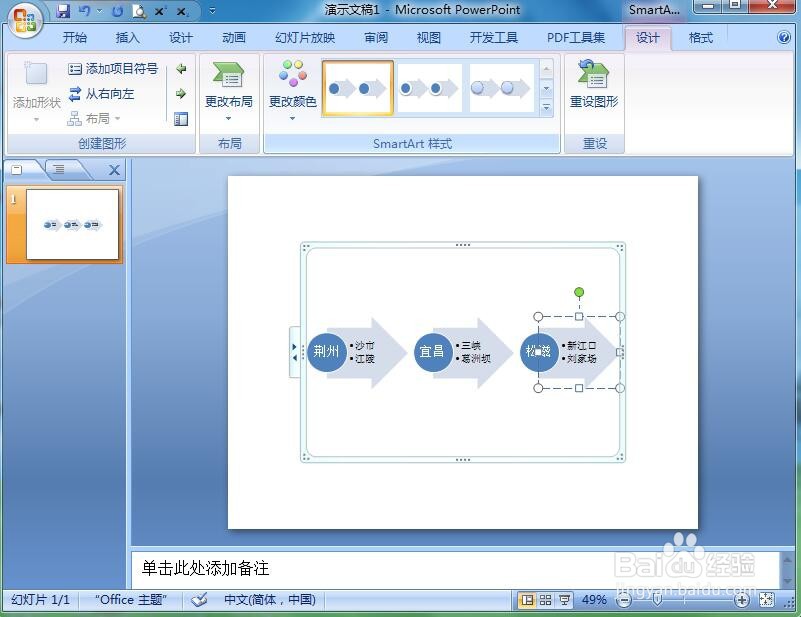
Task: Open the 幻灯片放映 tab
Action: coord(305,37)
